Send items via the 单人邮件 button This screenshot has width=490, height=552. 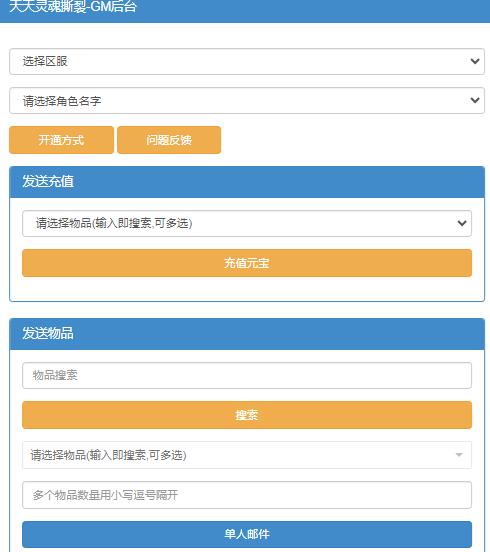(x=247, y=534)
